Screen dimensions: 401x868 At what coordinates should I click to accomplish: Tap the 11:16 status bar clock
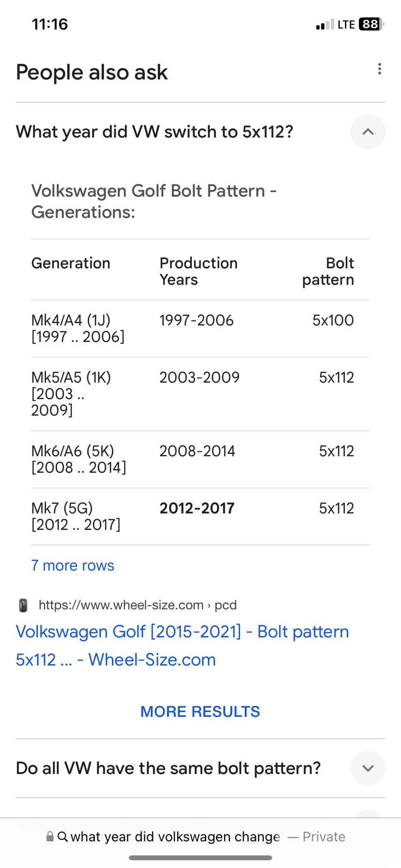pos(50,24)
